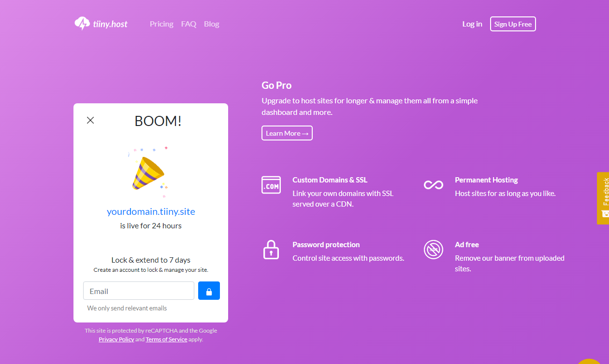Click the Go Pro heading
609x364 pixels.
click(x=276, y=85)
